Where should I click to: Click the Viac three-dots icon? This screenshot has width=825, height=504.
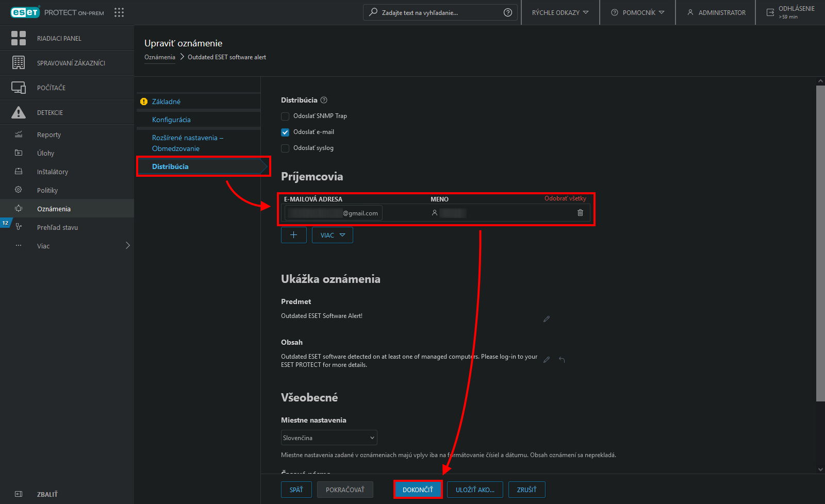(x=19, y=246)
